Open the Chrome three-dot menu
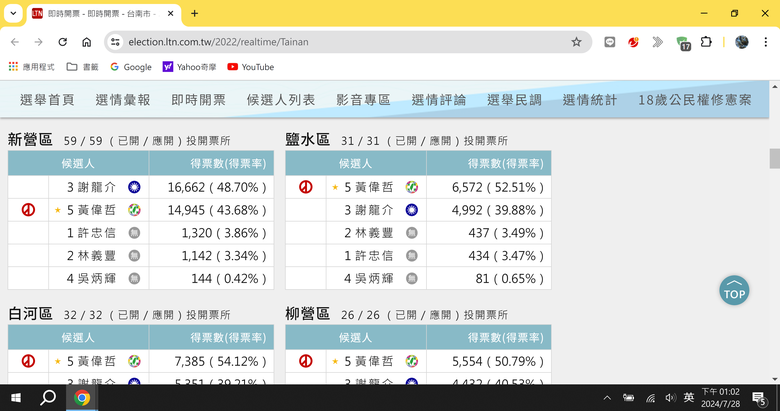Viewport: 780px width, 411px height. [766, 42]
